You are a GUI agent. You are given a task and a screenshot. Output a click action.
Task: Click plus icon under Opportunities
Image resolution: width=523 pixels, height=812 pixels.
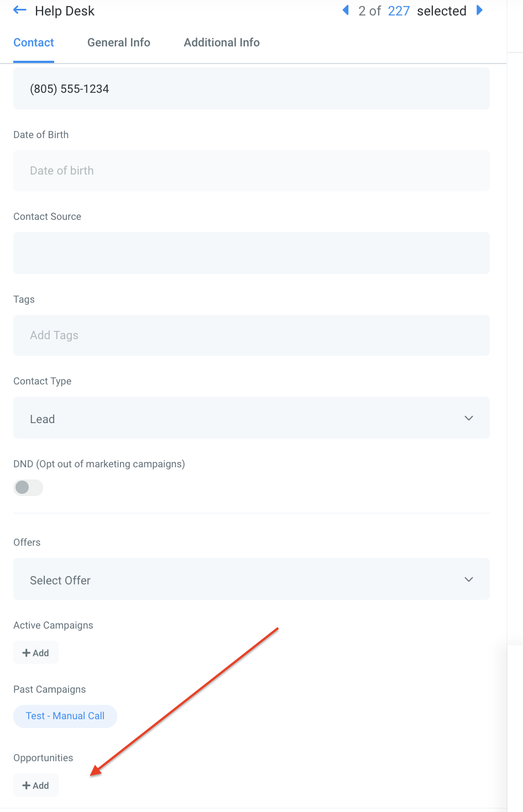click(x=27, y=785)
